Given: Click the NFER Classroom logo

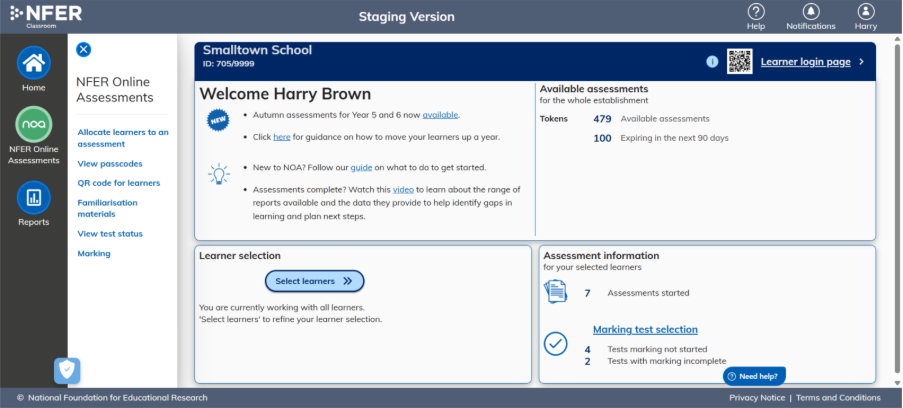Looking at the screenshot, I should (x=46, y=15).
